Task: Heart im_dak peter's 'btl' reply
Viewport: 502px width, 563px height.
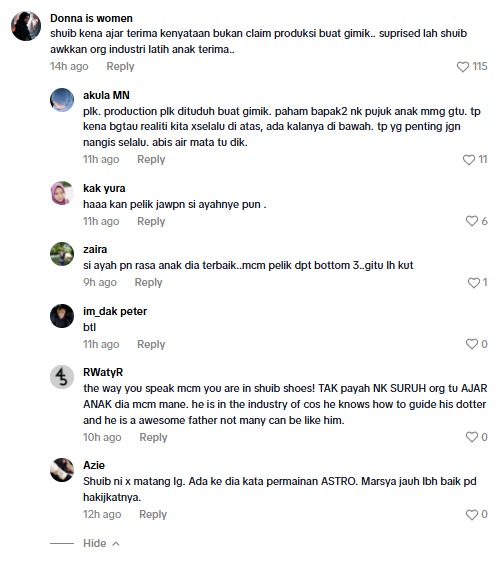Action: (471, 344)
